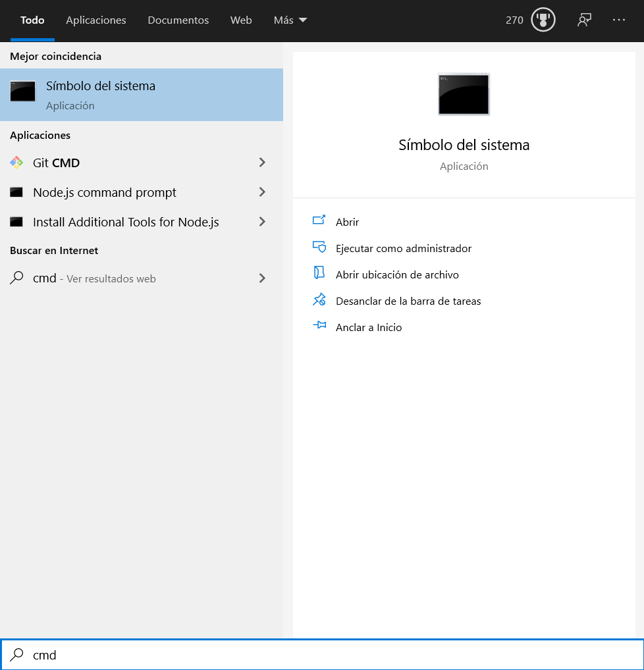Click the Abrir open icon
Image resolution: width=644 pixels, height=670 pixels.
[319, 221]
